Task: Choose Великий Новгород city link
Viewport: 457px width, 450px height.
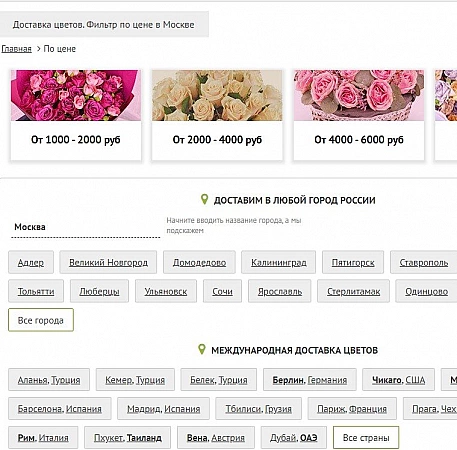Action: tap(108, 262)
